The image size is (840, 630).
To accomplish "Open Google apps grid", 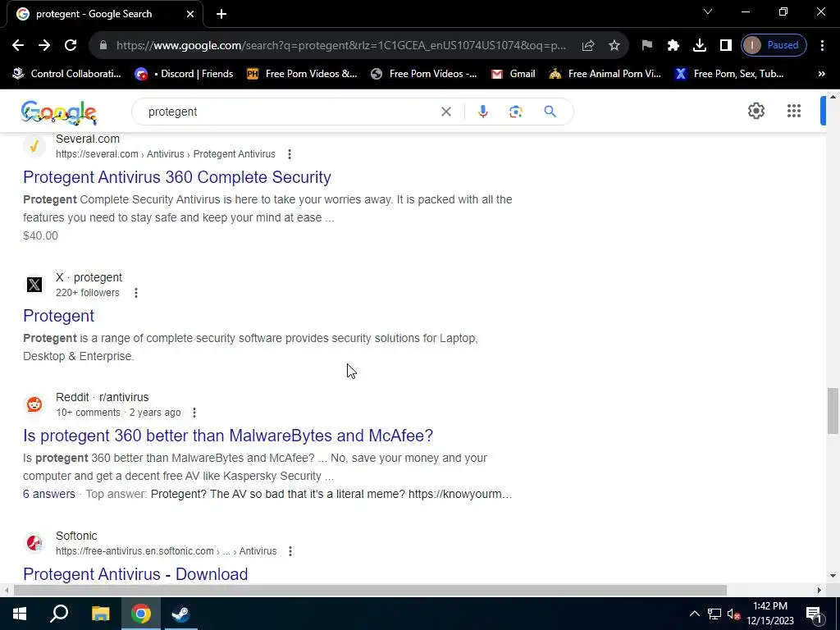I will [x=794, y=111].
